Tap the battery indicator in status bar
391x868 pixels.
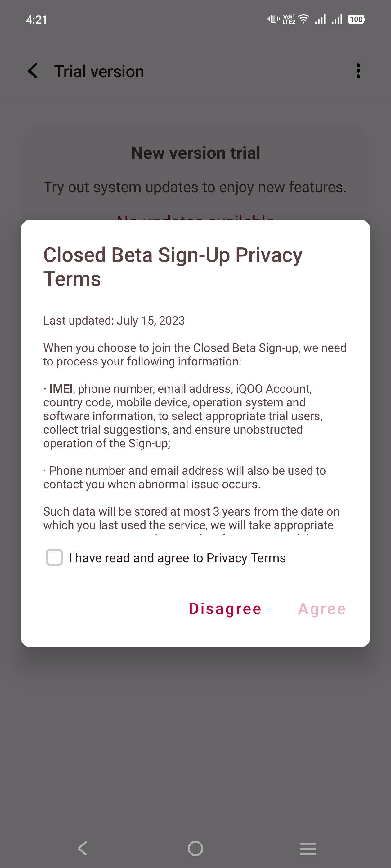point(356,20)
